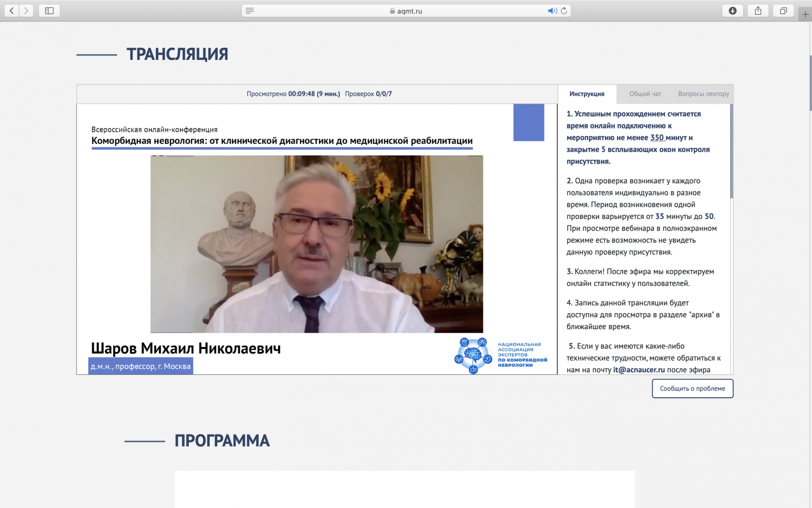Go forward using Safari's forward arrow

26,11
